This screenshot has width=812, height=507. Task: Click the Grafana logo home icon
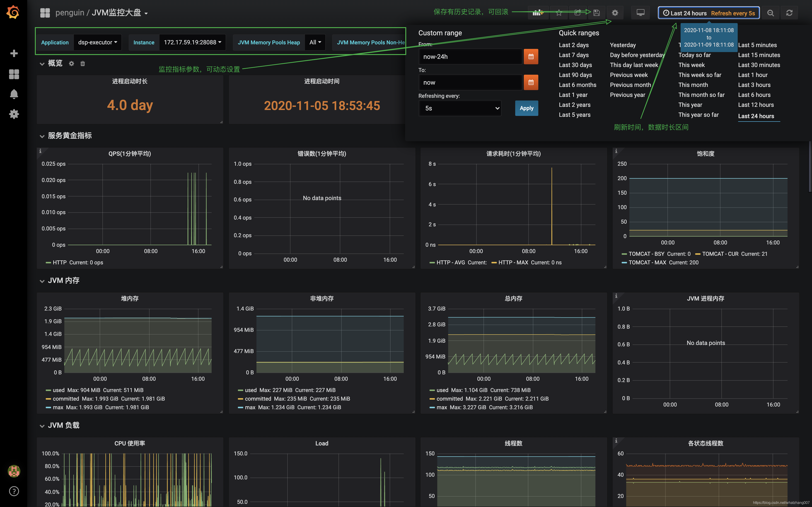(x=13, y=12)
